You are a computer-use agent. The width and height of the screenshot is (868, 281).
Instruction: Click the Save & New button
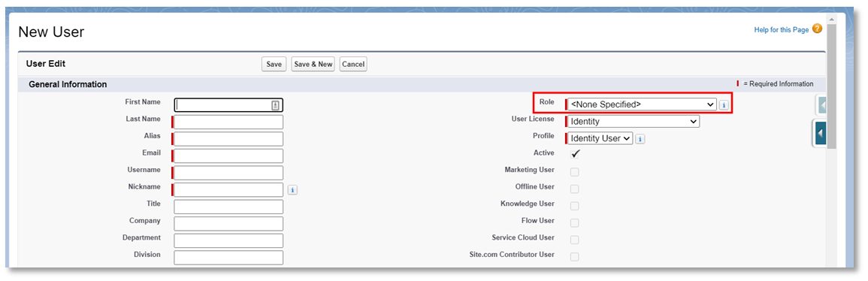(313, 64)
